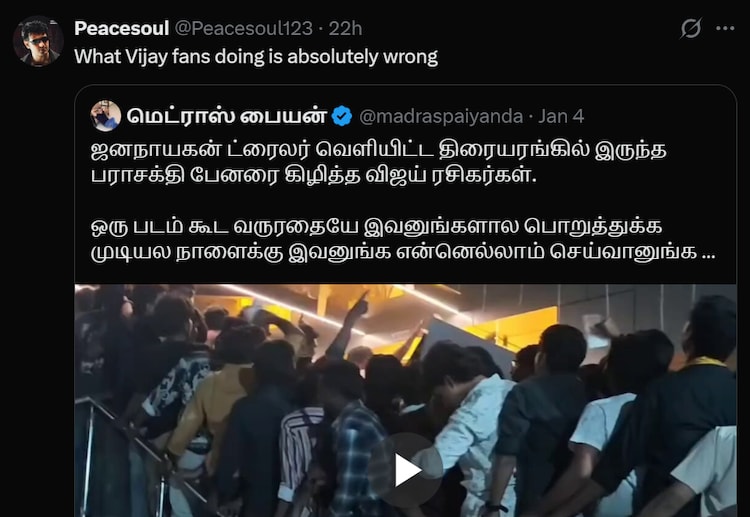Open the crowd video thumbnail
The image size is (750, 517).
(x=405, y=400)
